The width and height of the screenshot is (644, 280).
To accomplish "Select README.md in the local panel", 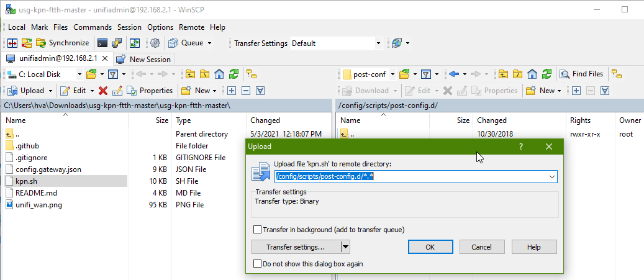I will pyautogui.click(x=37, y=193).
